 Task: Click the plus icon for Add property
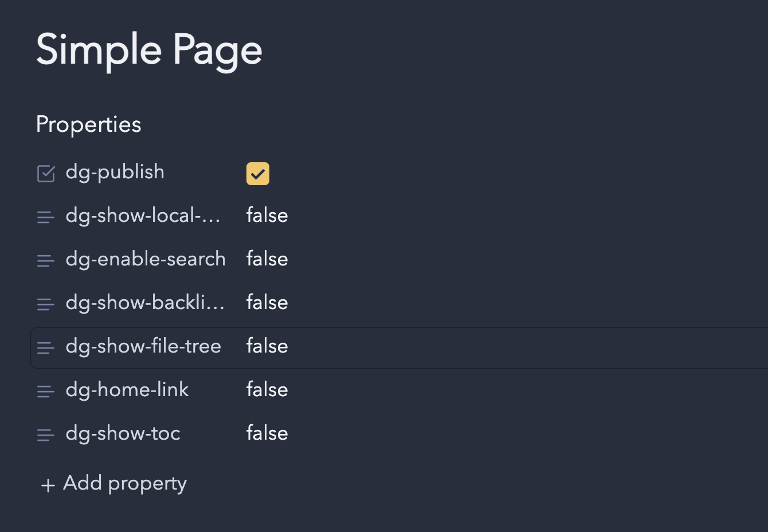48,486
